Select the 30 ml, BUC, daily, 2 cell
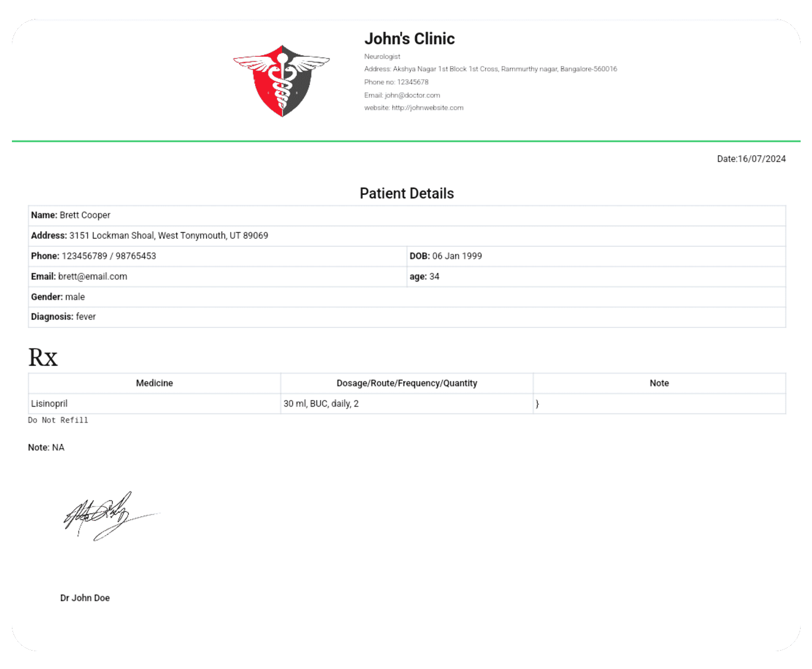Viewport: 812px width, 669px height. point(407,404)
